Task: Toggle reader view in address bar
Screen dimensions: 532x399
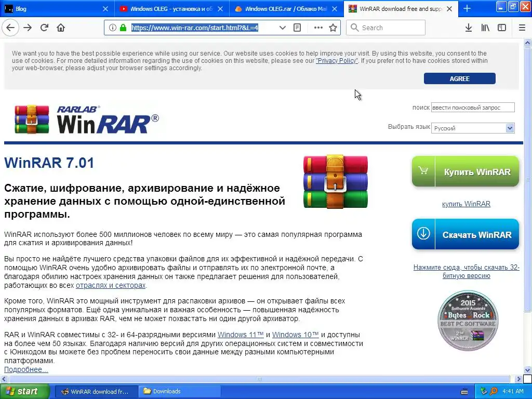Action: pyautogui.click(x=297, y=28)
